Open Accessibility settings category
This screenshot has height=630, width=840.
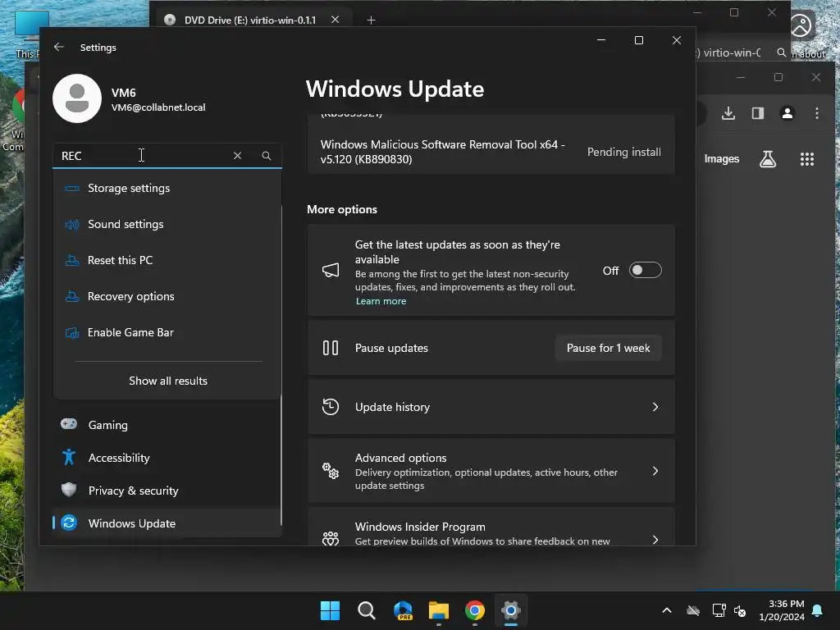coord(167,458)
